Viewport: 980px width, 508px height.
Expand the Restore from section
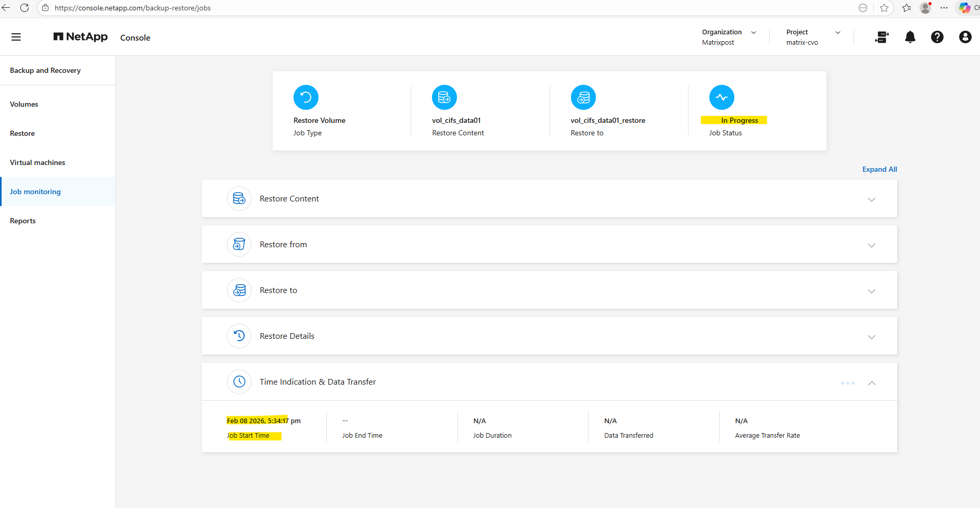[x=871, y=245]
